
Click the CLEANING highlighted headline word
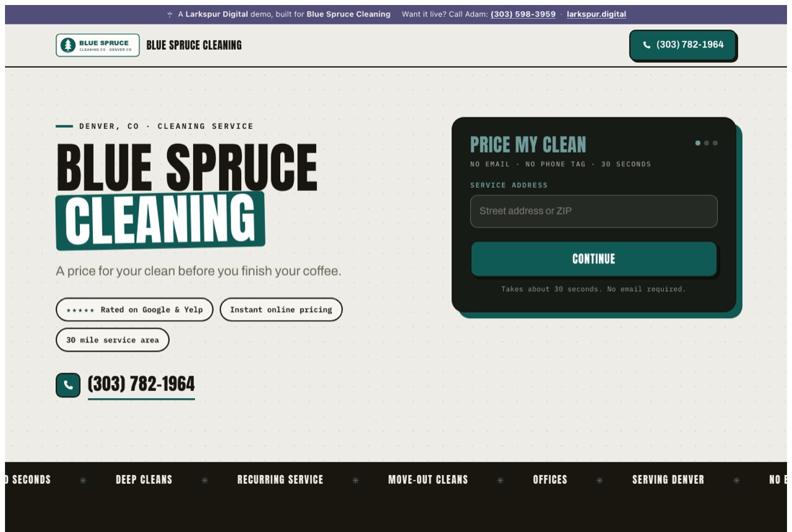click(x=160, y=220)
